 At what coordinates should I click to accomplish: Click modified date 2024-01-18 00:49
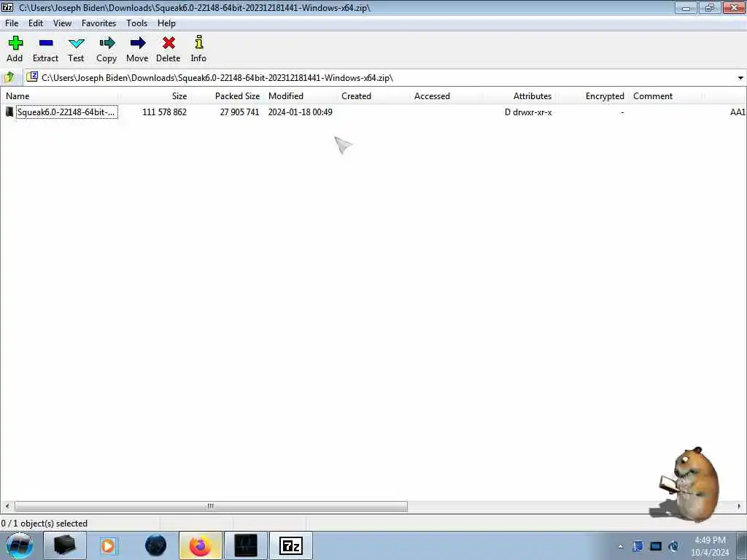click(300, 112)
